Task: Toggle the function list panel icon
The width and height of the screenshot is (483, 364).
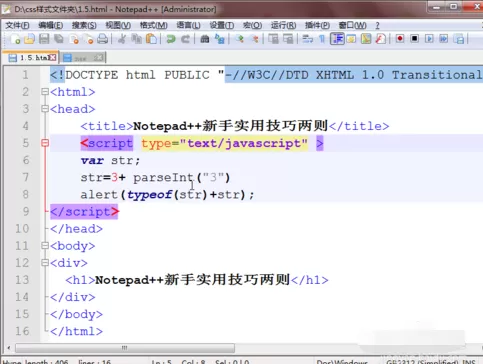Action: (381, 39)
